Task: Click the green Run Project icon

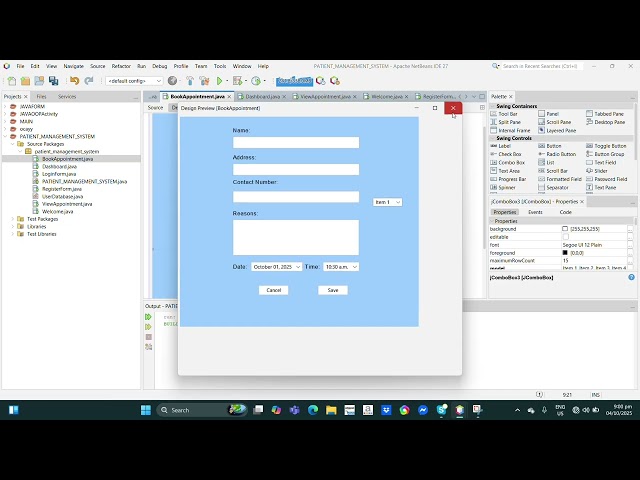Action: (x=220, y=81)
